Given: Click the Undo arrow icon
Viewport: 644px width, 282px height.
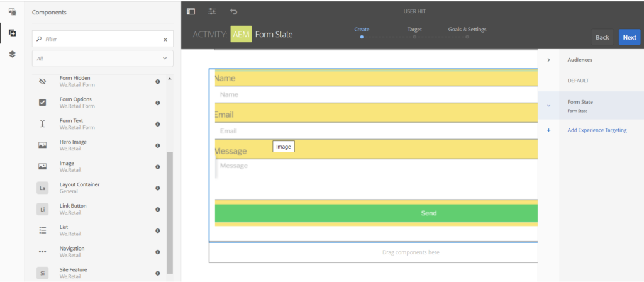Looking at the screenshot, I should tap(234, 11).
